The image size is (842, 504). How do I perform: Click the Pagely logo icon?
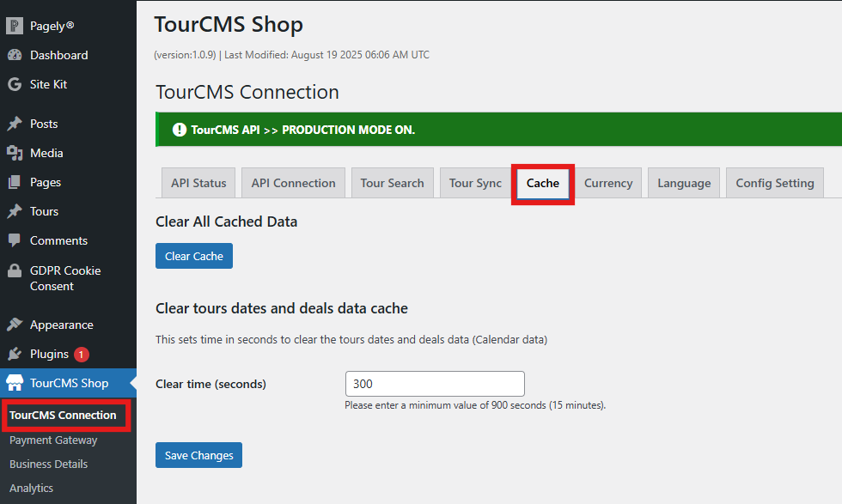[15, 26]
